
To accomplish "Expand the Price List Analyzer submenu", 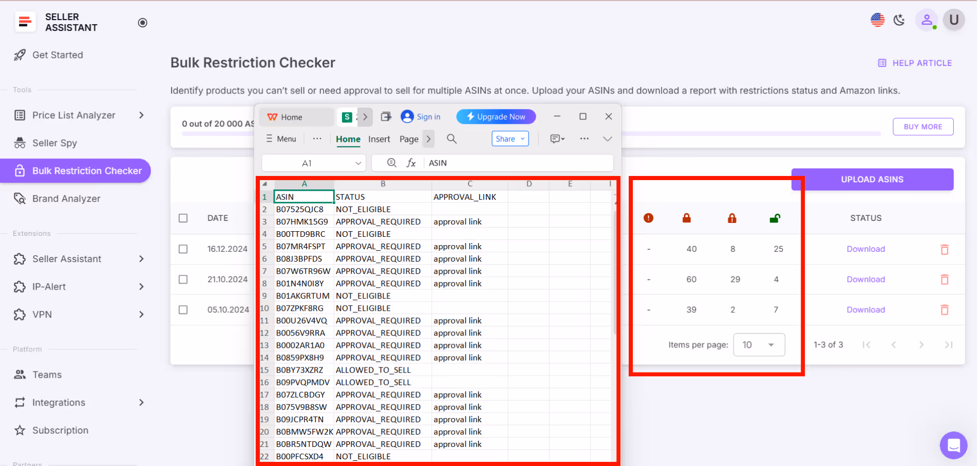I will pyautogui.click(x=141, y=115).
